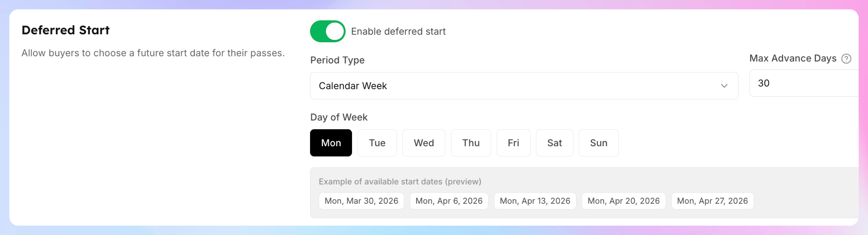The image size is (868, 235).
Task: Choose Wed day button
Action: tap(424, 143)
